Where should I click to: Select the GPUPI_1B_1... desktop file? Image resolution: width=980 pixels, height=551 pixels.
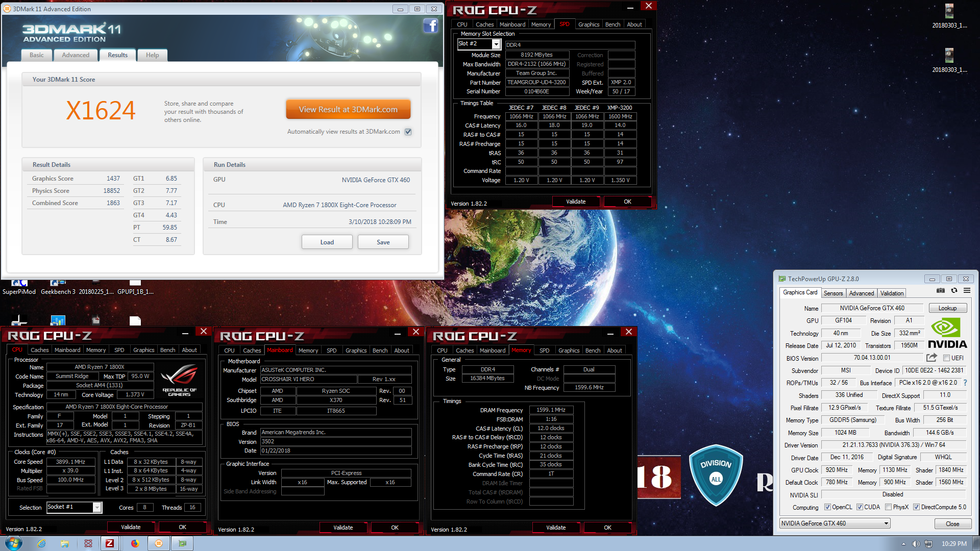(x=135, y=287)
